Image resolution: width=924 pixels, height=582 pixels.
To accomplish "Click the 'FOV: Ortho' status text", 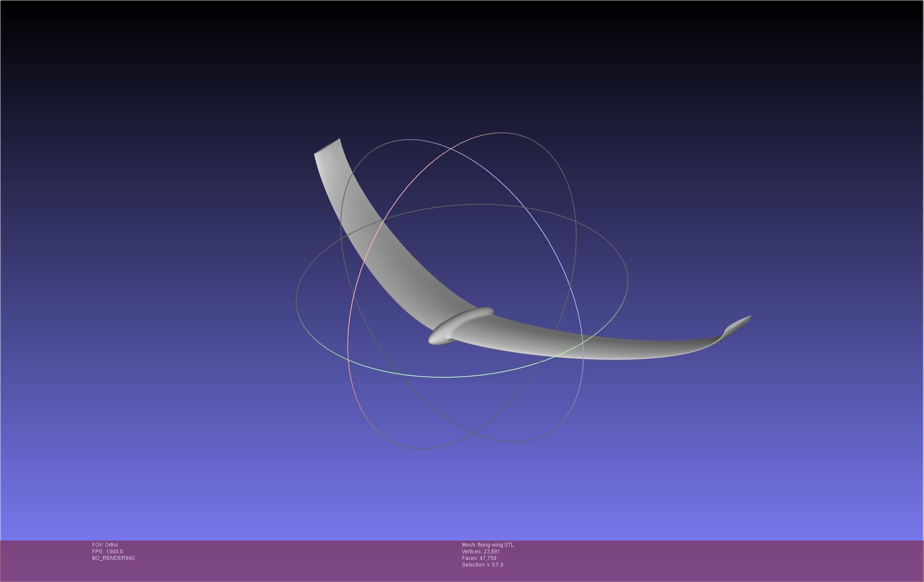I will click(x=105, y=545).
